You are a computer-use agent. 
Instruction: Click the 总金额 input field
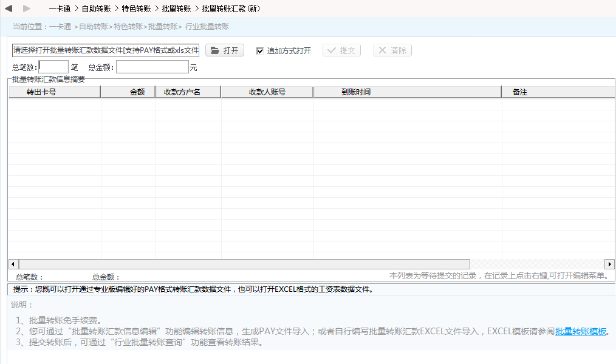pos(152,67)
